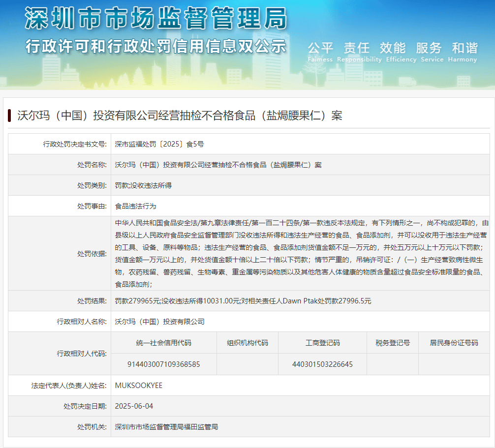Click the 公平 Fairness slogan text

(320, 52)
